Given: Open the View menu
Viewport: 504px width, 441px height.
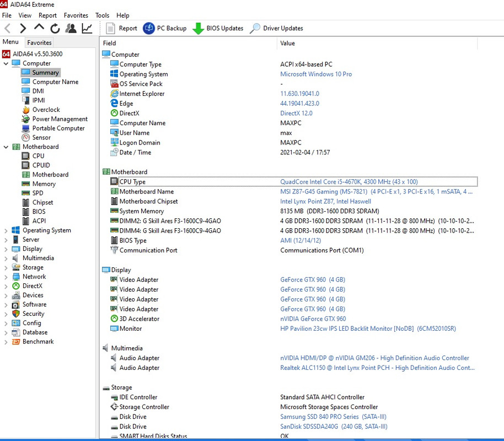Looking at the screenshot, I should [25, 15].
